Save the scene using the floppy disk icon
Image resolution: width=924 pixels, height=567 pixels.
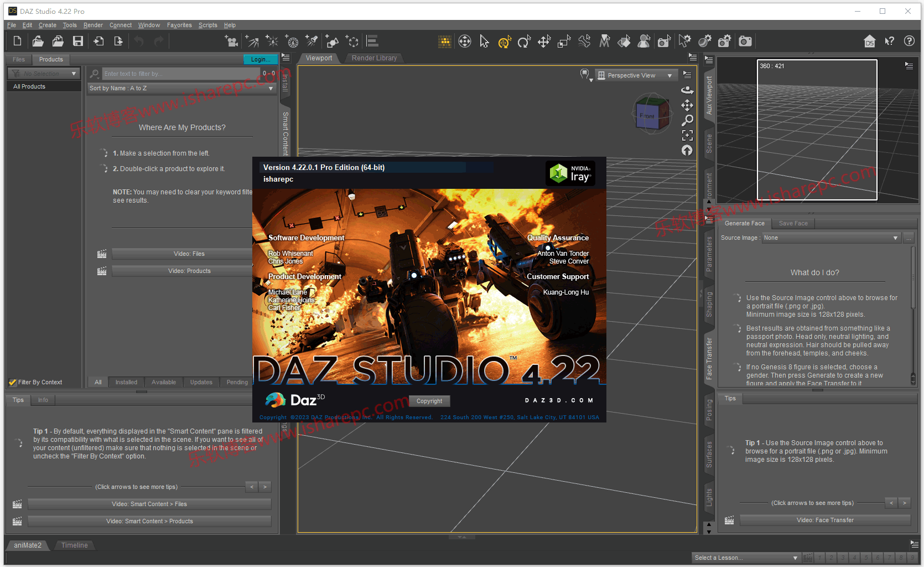pyautogui.click(x=78, y=41)
